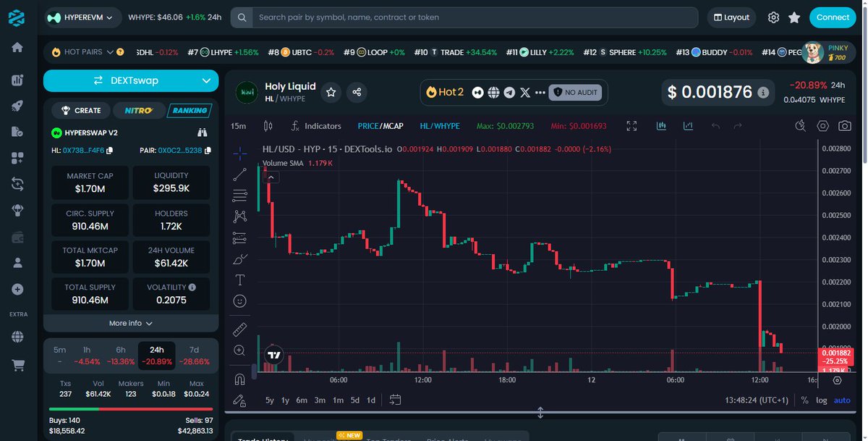868x441 pixels.
Task: Toggle logarithmic scale on chart
Action: click(822, 400)
